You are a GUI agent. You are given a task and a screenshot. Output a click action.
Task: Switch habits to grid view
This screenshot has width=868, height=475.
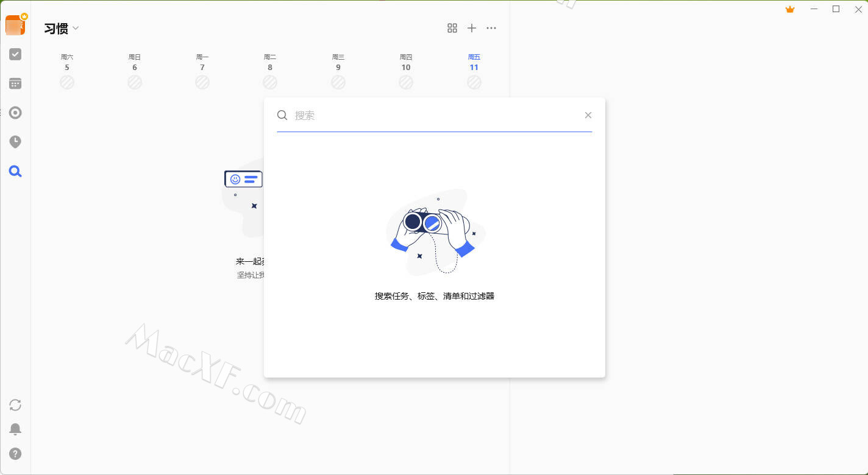point(452,28)
